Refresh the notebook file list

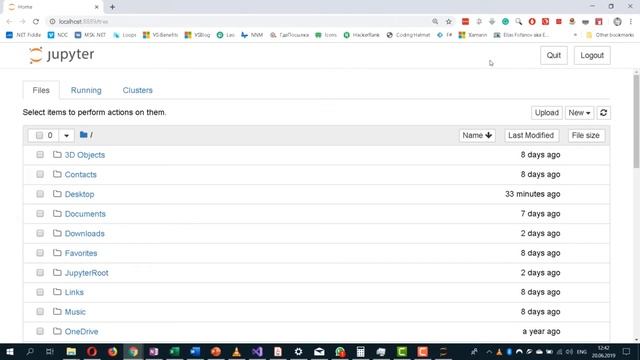[x=603, y=113]
